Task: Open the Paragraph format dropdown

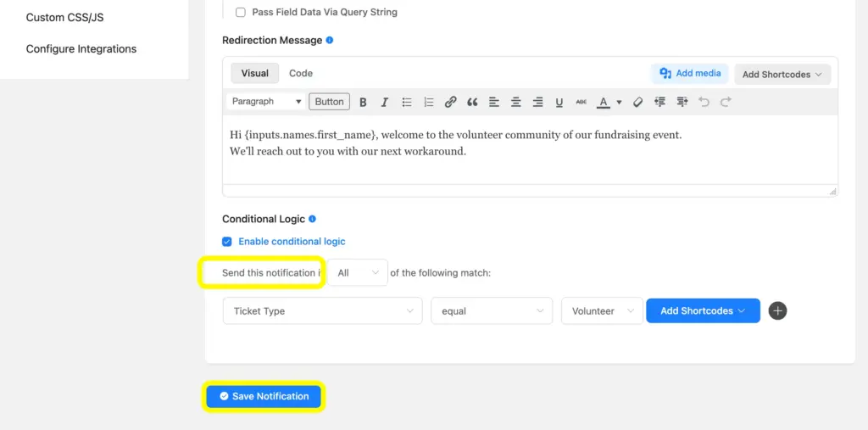Action: tap(266, 102)
